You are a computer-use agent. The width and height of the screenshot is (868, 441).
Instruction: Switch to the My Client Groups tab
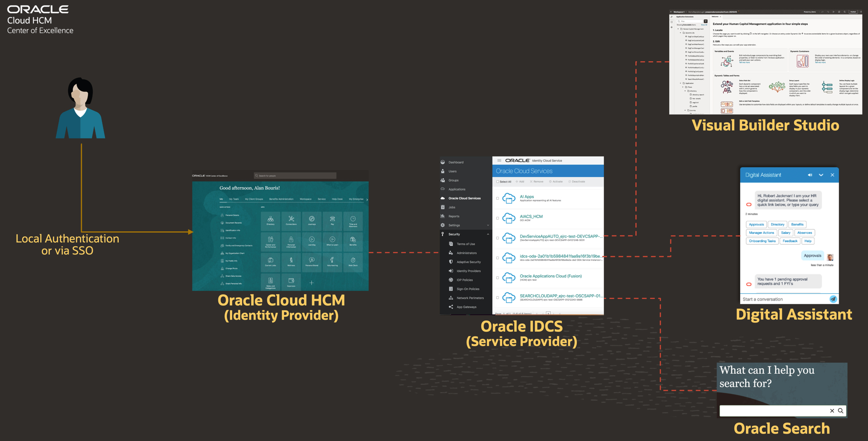254,199
